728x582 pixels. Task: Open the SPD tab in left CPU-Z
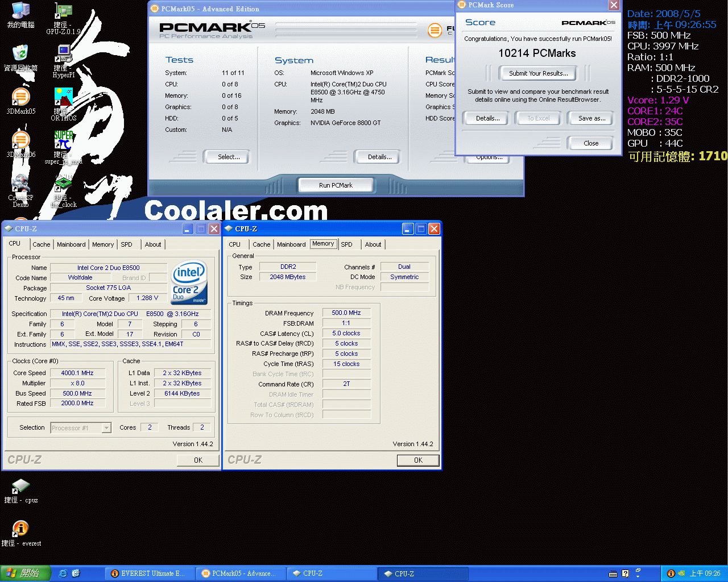pos(126,244)
